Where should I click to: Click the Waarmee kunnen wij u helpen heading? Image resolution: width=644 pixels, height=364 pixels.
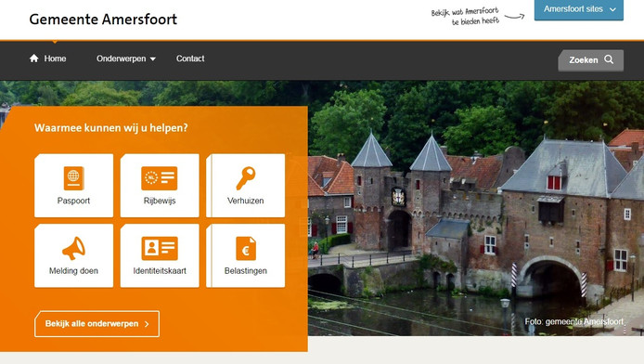pos(111,128)
